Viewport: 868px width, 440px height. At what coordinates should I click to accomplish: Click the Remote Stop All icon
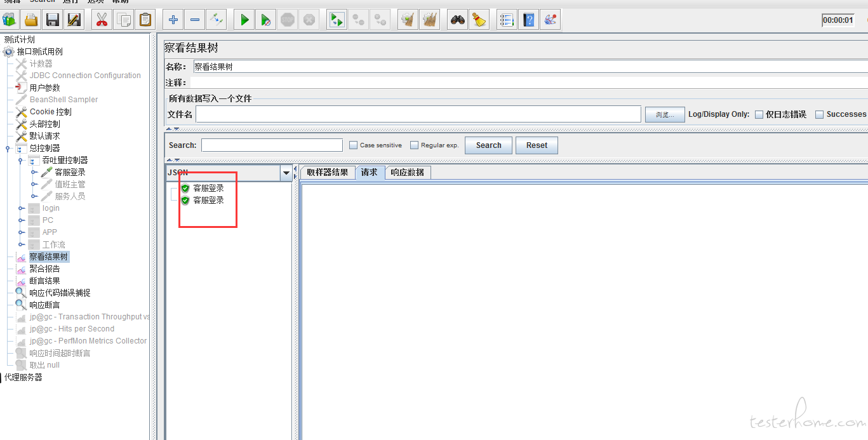click(359, 20)
